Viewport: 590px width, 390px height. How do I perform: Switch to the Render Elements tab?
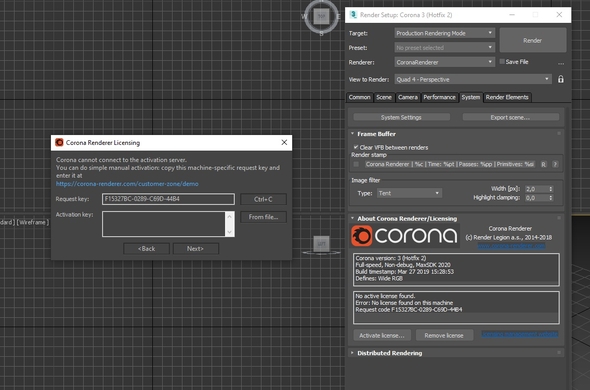(507, 97)
